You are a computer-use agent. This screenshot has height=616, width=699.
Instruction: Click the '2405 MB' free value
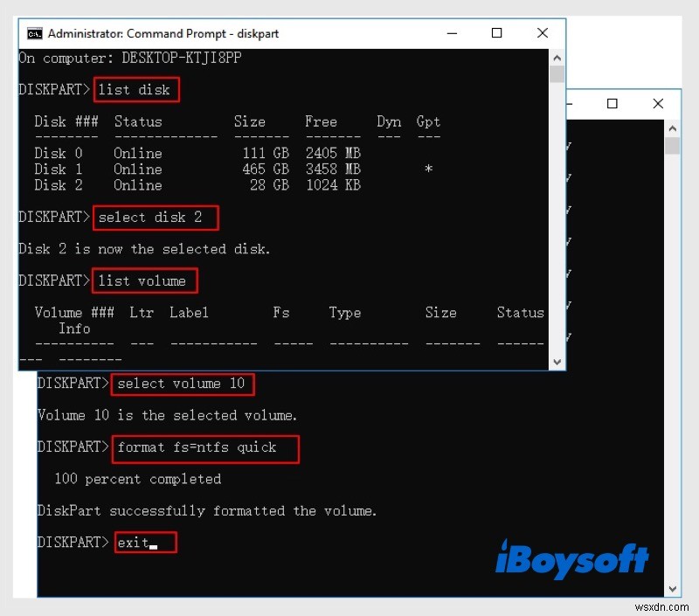click(x=333, y=153)
